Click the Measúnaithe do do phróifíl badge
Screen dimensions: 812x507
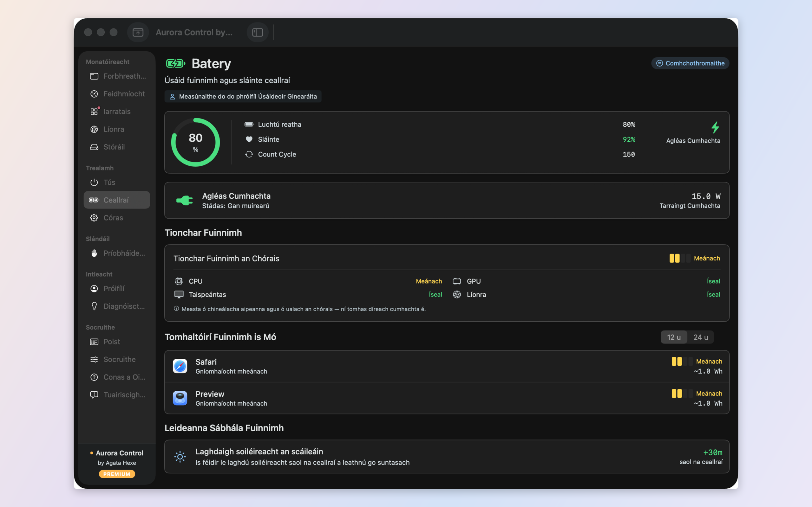tap(243, 96)
